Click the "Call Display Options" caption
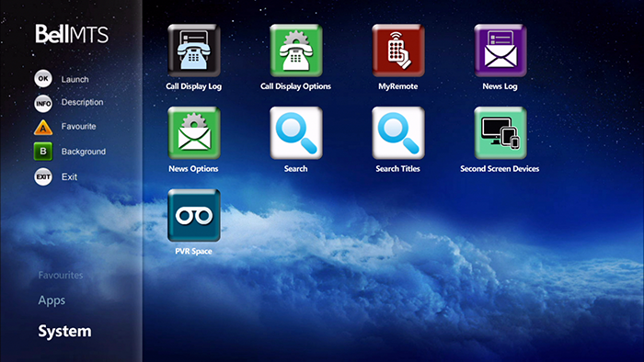This screenshot has width=644, height=362. coord(295,86)
